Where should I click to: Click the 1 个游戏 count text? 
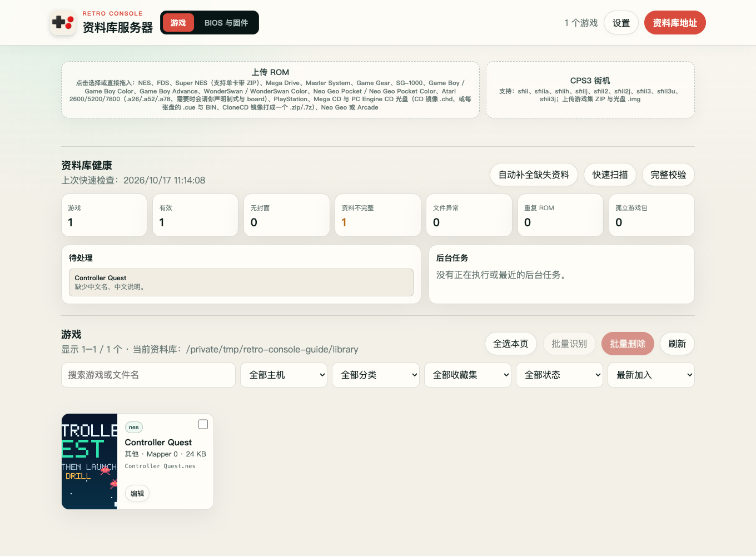(581, 23)
